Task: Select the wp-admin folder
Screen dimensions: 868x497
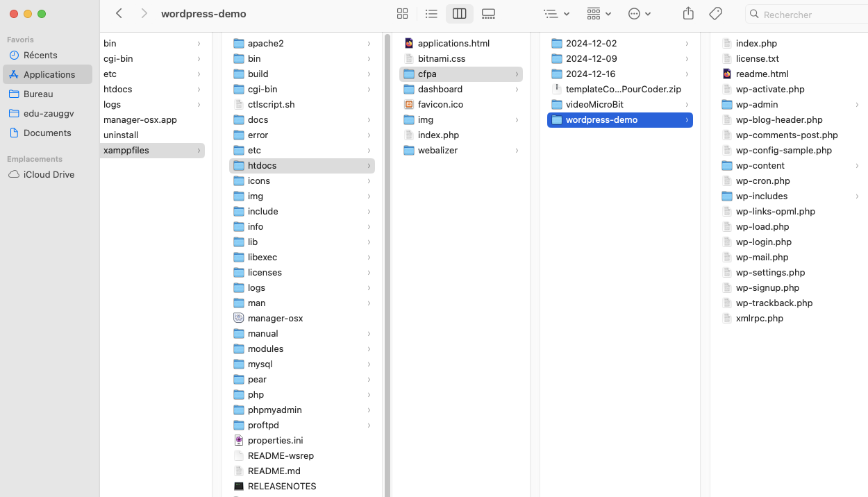Action: 757,105
